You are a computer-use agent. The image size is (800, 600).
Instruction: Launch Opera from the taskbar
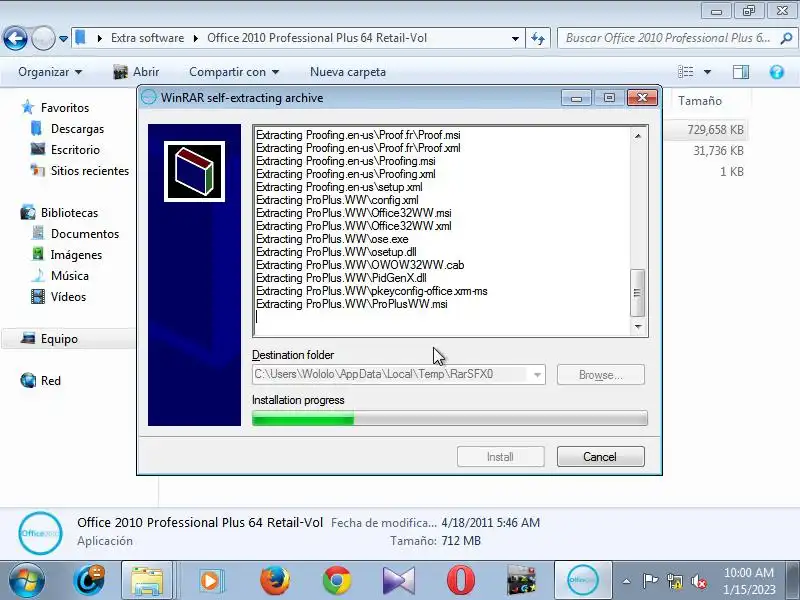[461, 581]
